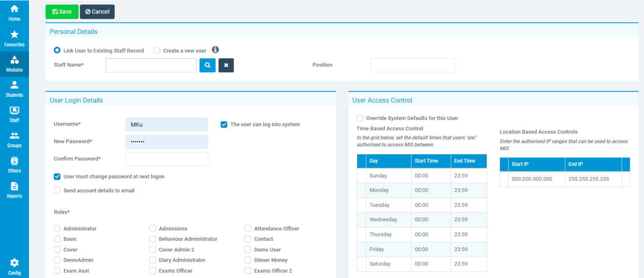Open the Config sidebar icon

click(x=14, y=264)
